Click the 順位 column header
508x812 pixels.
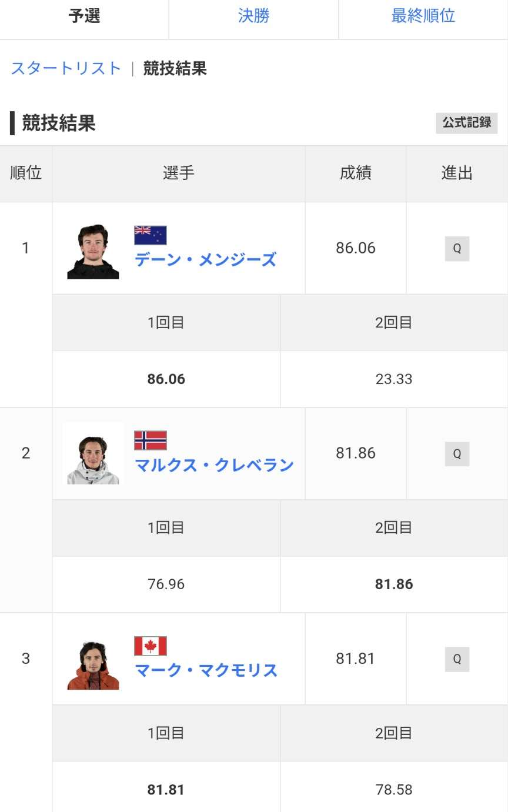[26, 173]
